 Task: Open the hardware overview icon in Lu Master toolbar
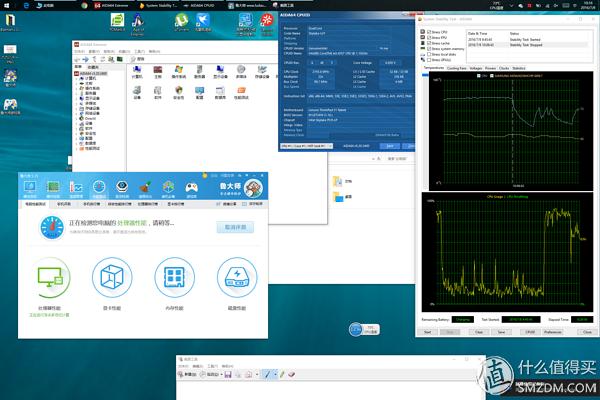click(30, 188)
